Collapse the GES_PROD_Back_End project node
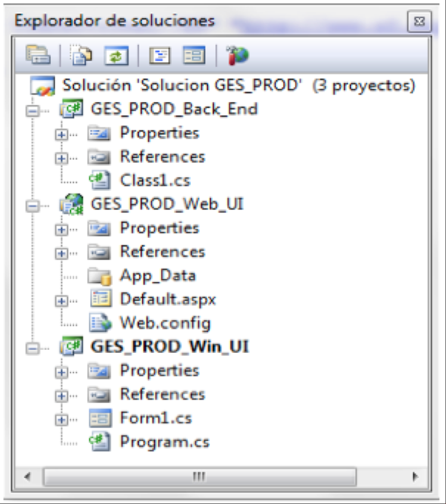 pos(32,111)
